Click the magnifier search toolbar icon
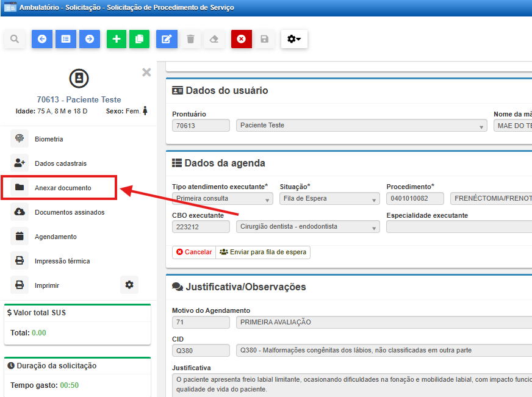 click(15, 39)
